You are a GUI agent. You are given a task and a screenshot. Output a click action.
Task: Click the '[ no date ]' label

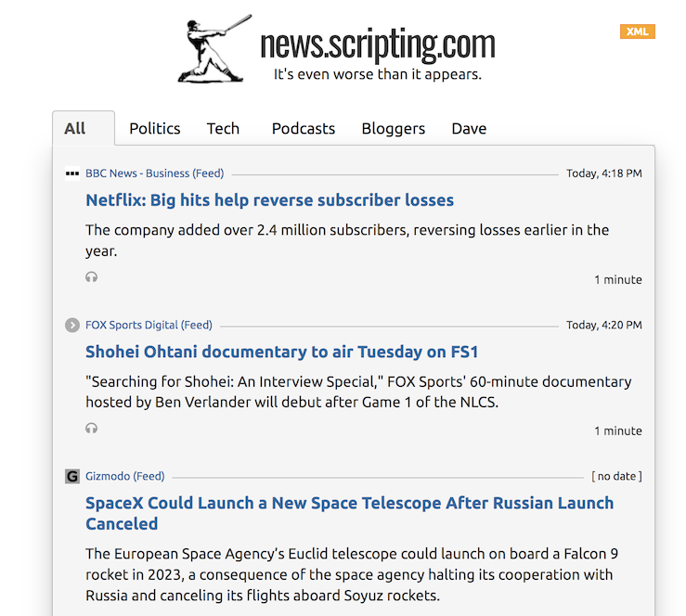617,477
